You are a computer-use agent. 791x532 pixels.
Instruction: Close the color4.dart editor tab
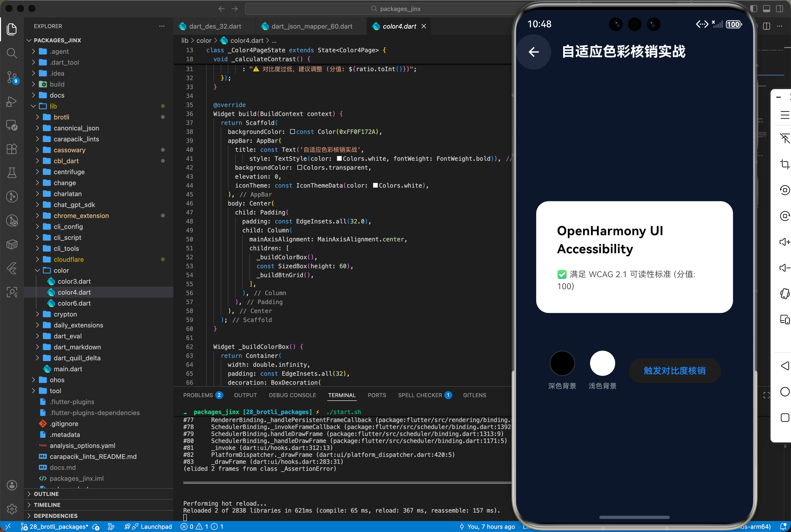click(424, 26)
